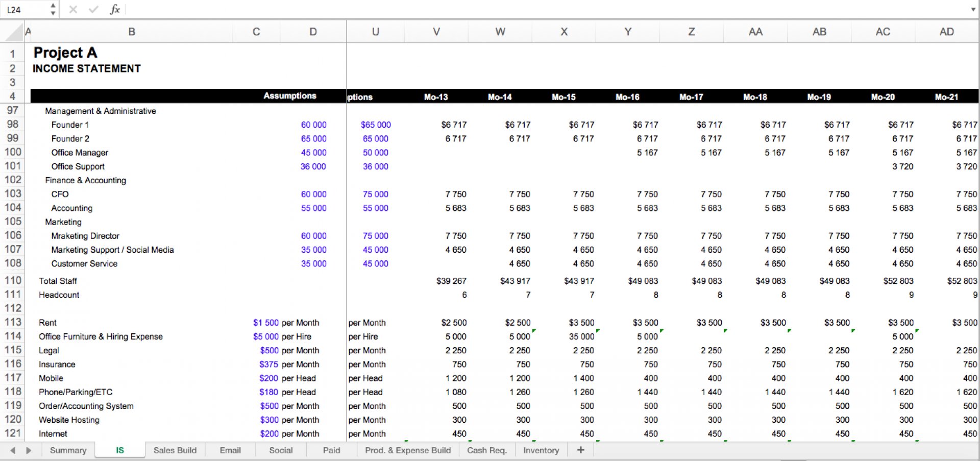The width and height of the screenshot is (980, 461).
Task: Click the Name Box showing L24
Action: [24, 9]
